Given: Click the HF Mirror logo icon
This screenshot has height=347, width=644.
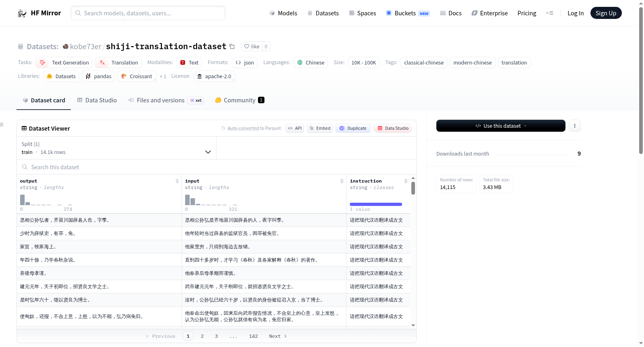Looking at the screenshot, I should point(22,13).
